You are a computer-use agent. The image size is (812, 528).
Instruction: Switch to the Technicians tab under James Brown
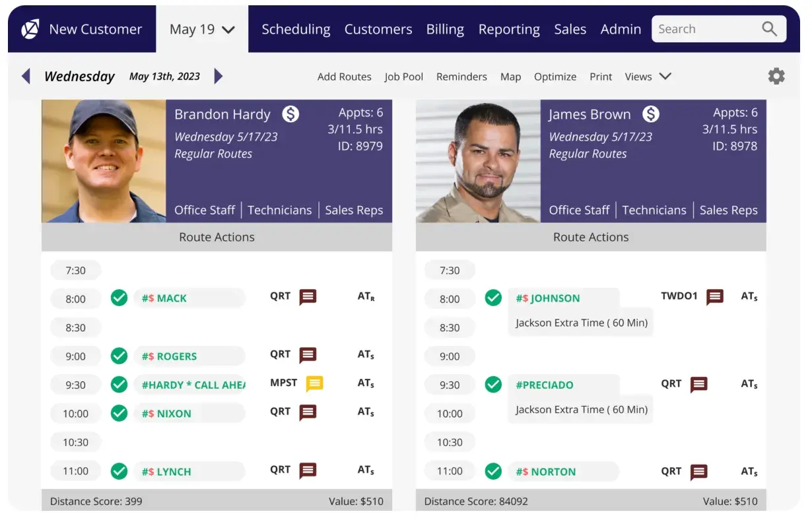654,210
